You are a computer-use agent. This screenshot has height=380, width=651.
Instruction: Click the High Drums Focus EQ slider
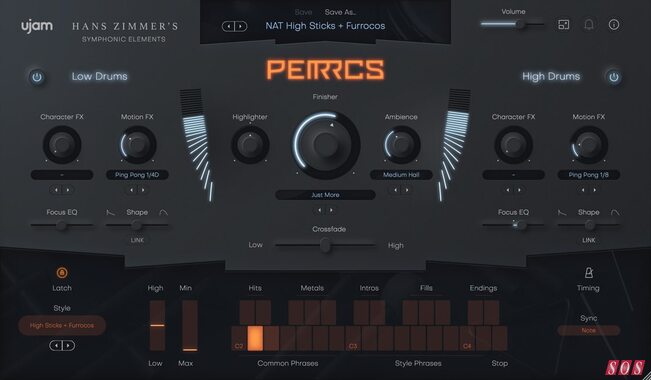click(x=514, y=226)
